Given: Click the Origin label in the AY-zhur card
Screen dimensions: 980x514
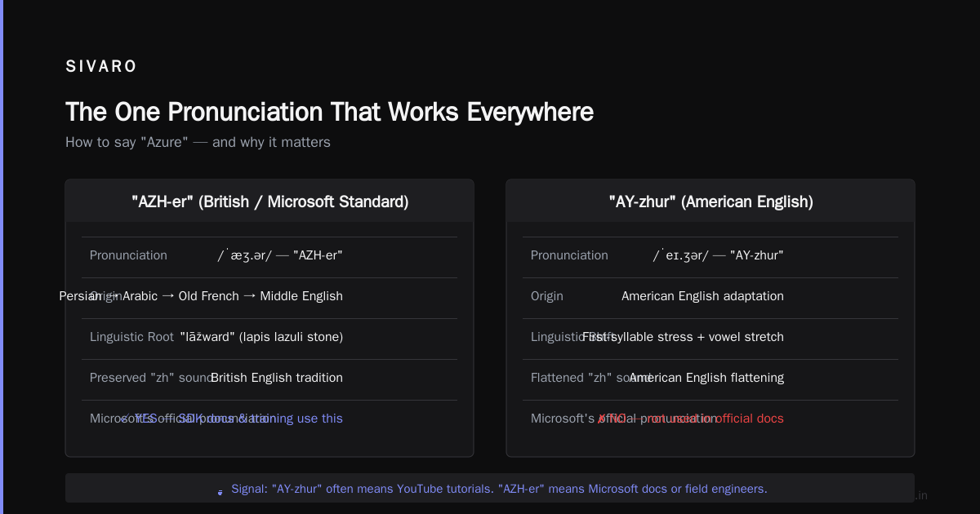Looking at the screenshot, I should click(547, 296).
